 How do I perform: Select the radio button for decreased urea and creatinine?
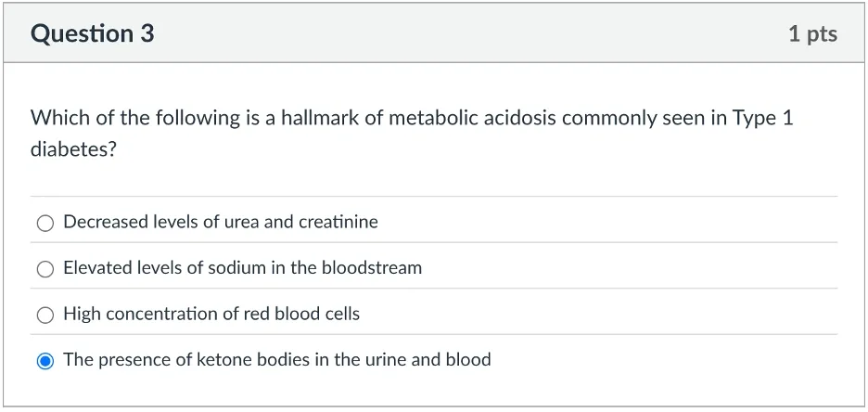[45, 223]
